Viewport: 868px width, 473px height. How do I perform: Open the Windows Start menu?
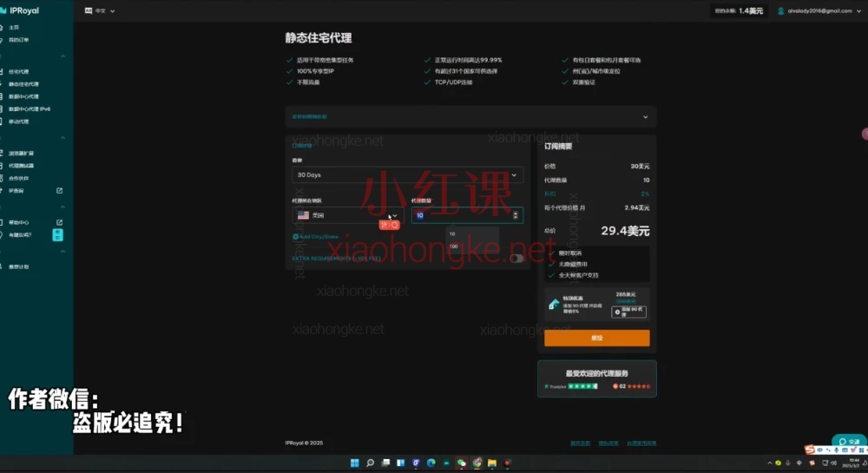pos(355,463)
